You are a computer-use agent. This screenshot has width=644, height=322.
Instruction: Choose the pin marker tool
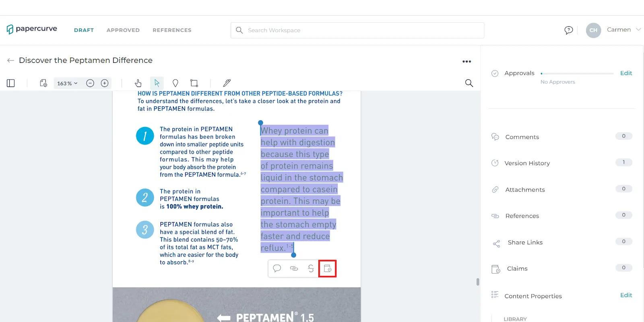coord(175,83)
